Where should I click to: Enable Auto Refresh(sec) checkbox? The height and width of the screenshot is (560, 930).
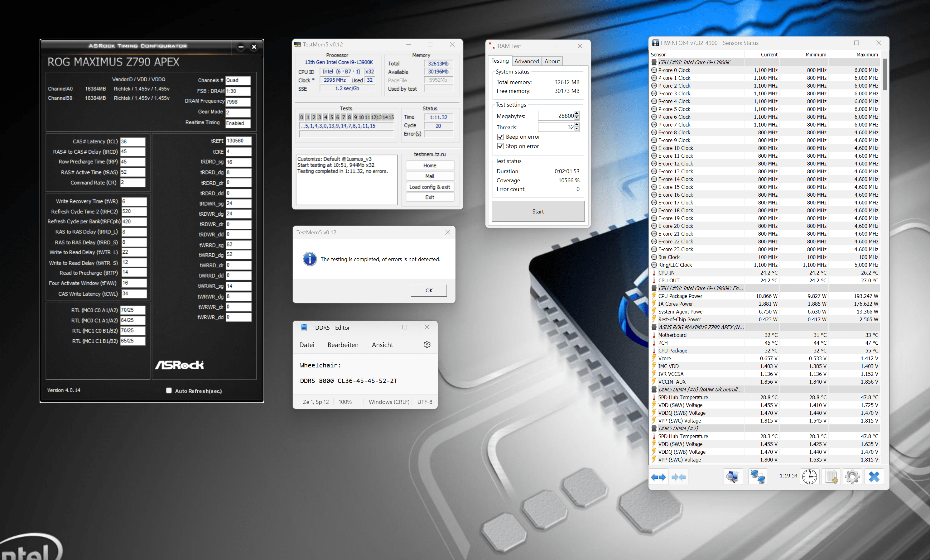point(169,390)
